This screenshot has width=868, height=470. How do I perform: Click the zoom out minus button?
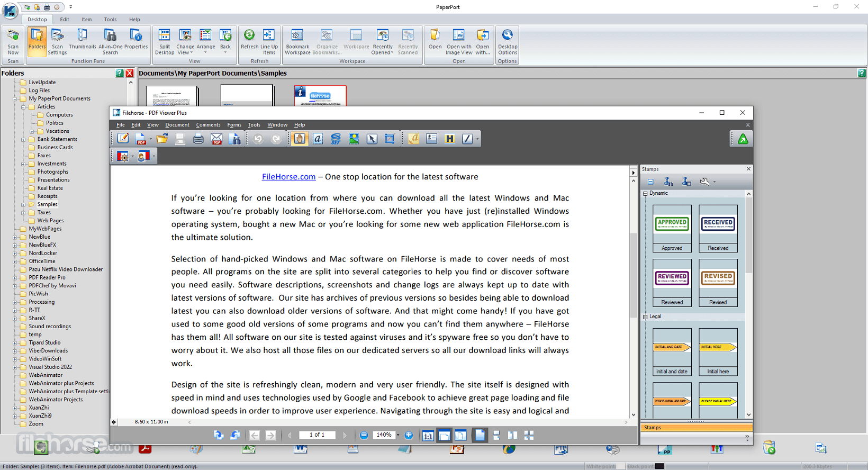tap(364, 435)
